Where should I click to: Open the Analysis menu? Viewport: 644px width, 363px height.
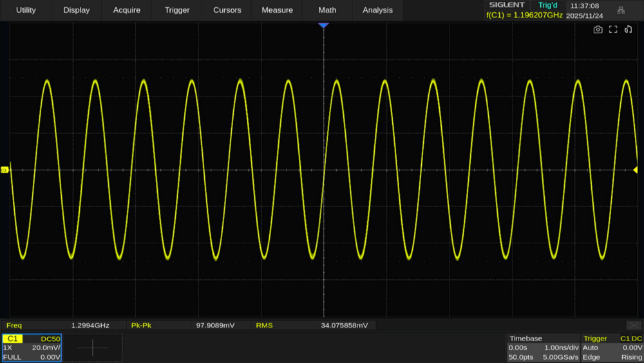click(377, 10)
